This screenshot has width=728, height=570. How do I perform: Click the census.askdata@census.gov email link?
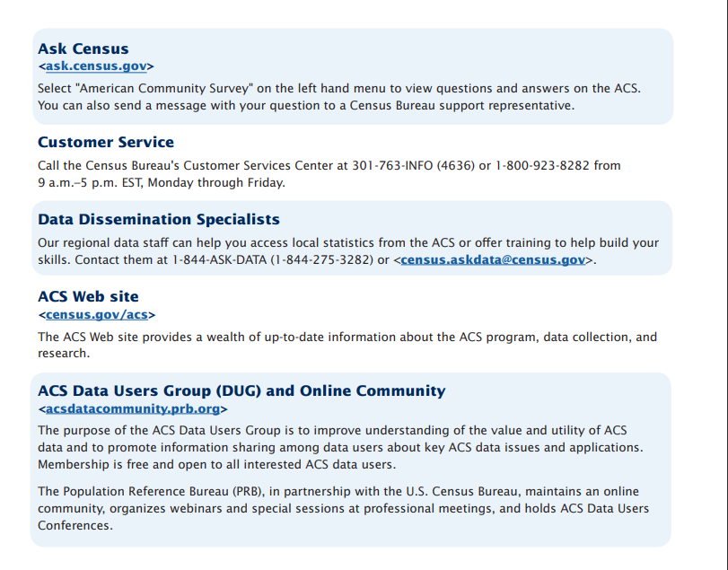(493, 260)
